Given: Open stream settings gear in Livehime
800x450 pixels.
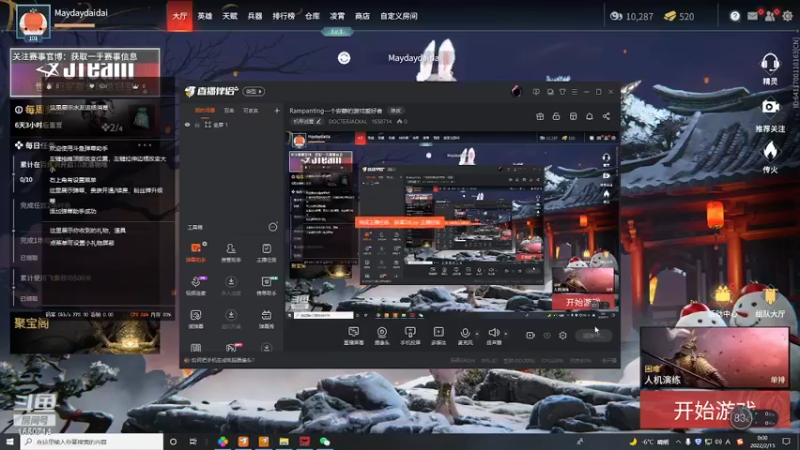Looking at the screenshot, I should coord(563,335).
